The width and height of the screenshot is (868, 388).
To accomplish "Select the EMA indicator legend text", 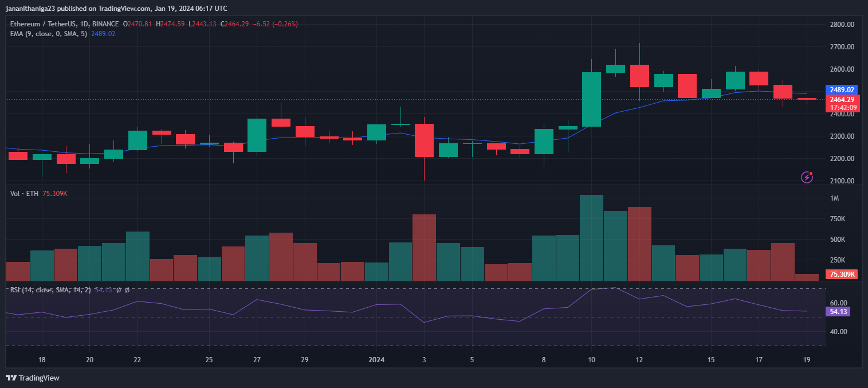I will pyautogui.click(x=48, y=34).
